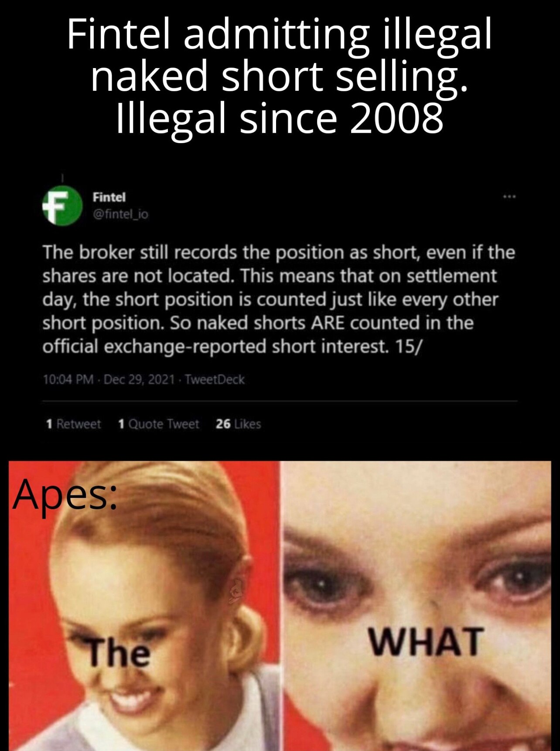
Task: Click the 'The' caption on left panel
Action: pyautogui.click(x=119, y=652)
